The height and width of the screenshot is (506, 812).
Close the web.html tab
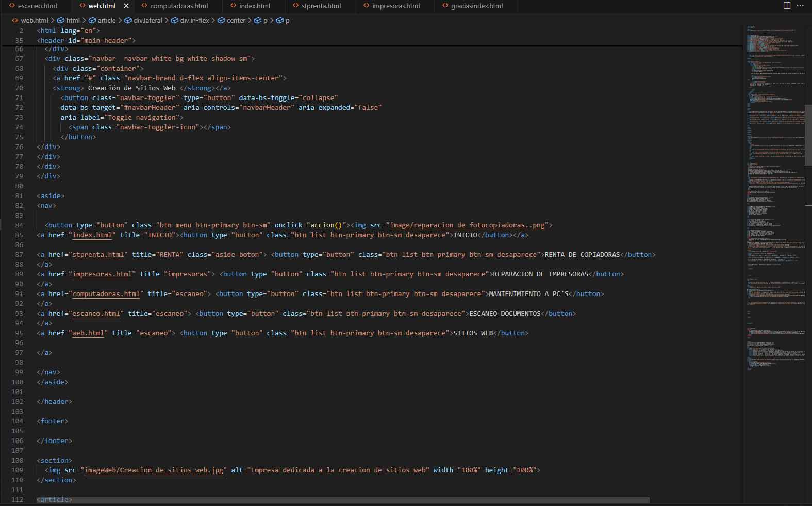click(x=126, y=6)
